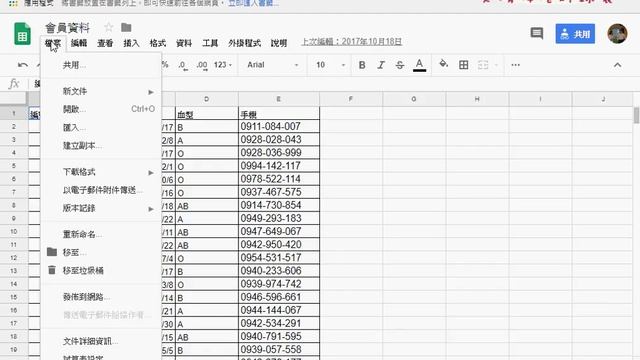640x360 pixels.
Task: Open the 編輯 menu
Action: [79, 43]
